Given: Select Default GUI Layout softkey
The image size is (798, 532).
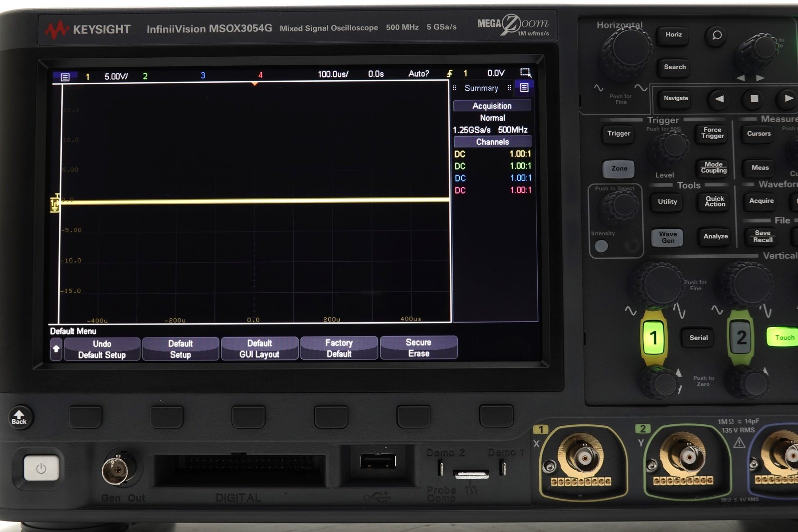Looking at the screenshot, I should point(259,349).
